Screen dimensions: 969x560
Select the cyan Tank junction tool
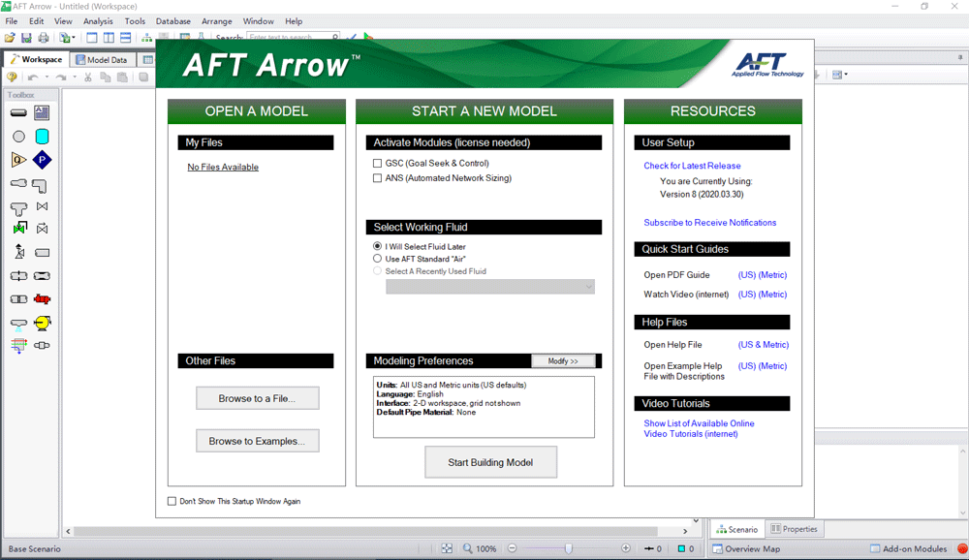[42, 137]
